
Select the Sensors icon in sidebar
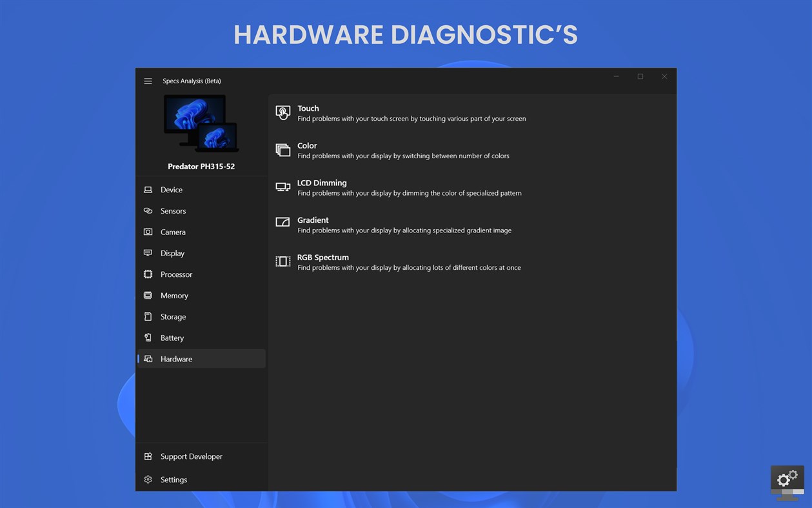[148, 210]
